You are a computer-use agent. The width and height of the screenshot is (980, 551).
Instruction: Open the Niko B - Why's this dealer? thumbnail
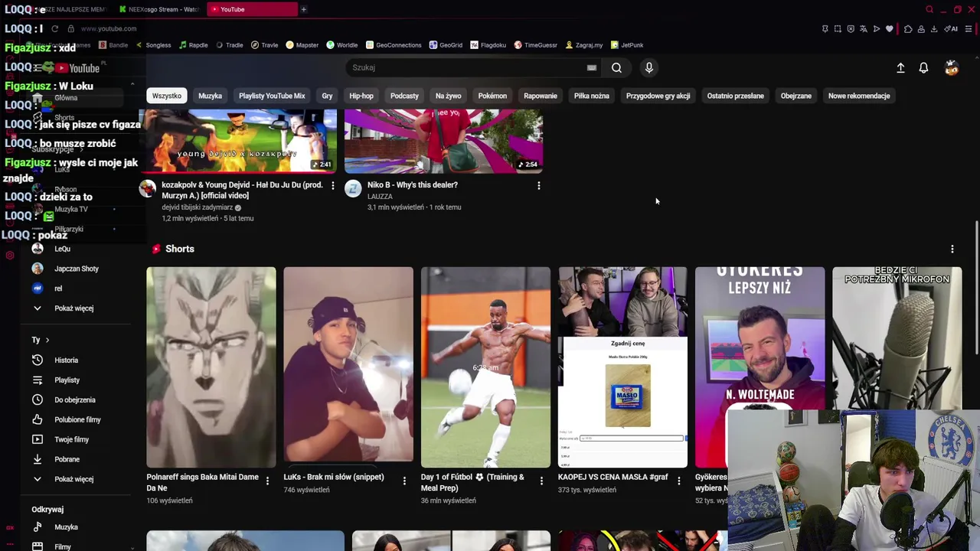click(443, 141)
